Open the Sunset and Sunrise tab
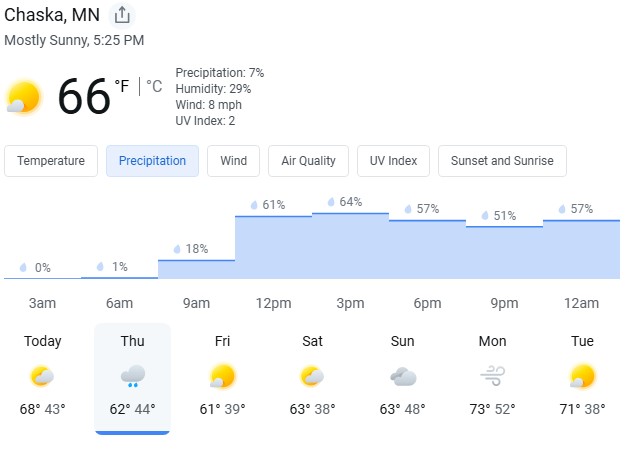This screenshot has height=450, width=631. [x=502, y=161]
